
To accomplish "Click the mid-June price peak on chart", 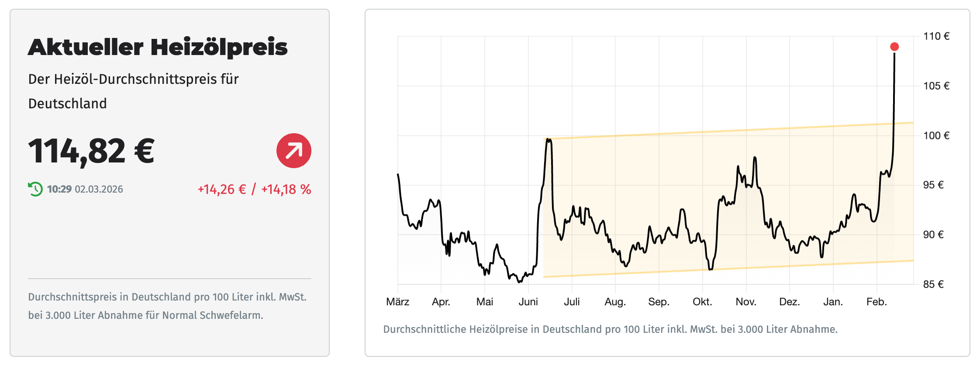I will click(x=548, y=140).
